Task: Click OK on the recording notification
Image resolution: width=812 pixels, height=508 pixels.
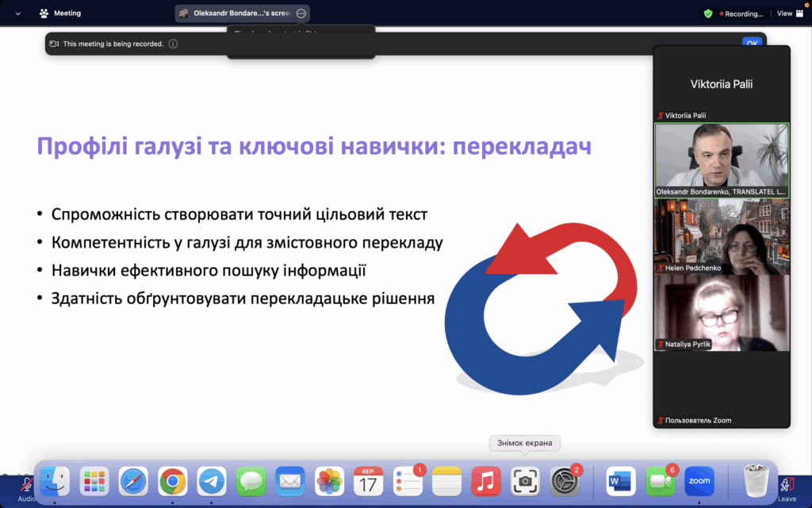Action: tap(752, 44)
